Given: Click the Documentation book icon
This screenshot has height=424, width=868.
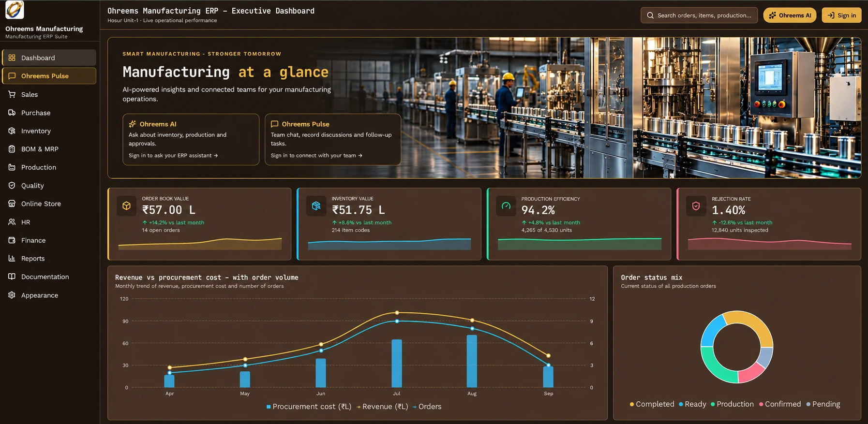Looking at the screenshot, I should click(12, 277).
